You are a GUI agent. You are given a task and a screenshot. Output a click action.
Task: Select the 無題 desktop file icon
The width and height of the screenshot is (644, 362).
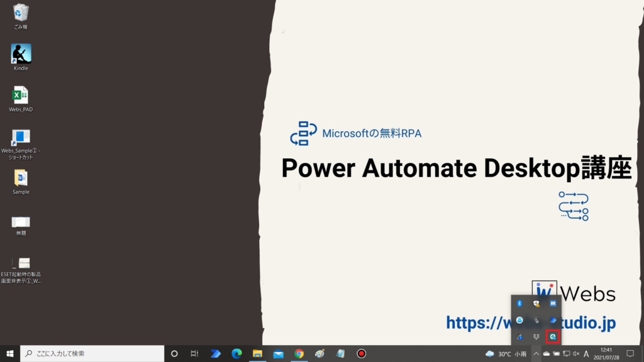[x=21, y=226]
